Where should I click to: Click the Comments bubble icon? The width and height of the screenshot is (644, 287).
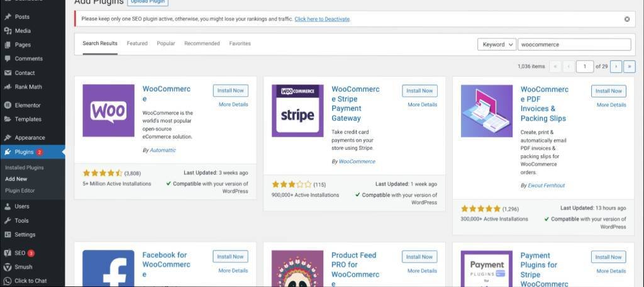pos(8,59)
